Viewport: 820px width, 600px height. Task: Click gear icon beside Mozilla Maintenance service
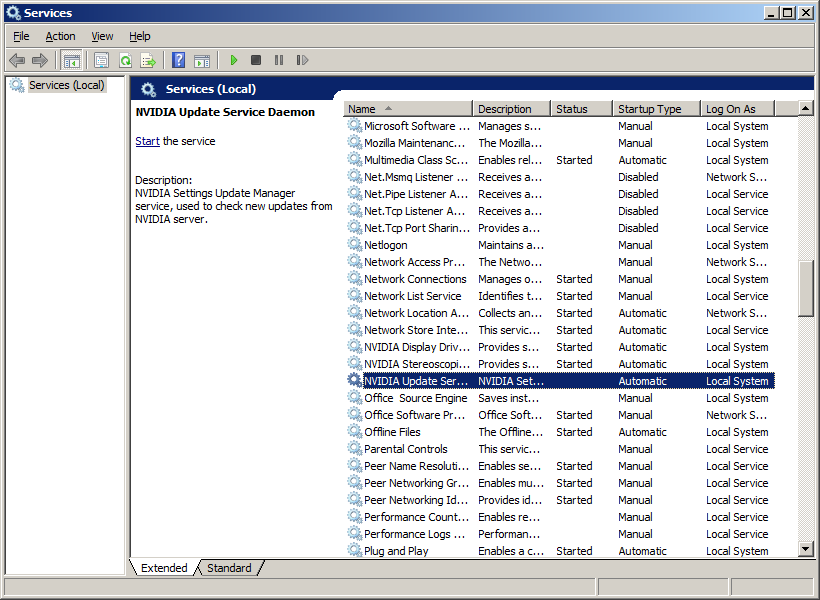point(355,142)
